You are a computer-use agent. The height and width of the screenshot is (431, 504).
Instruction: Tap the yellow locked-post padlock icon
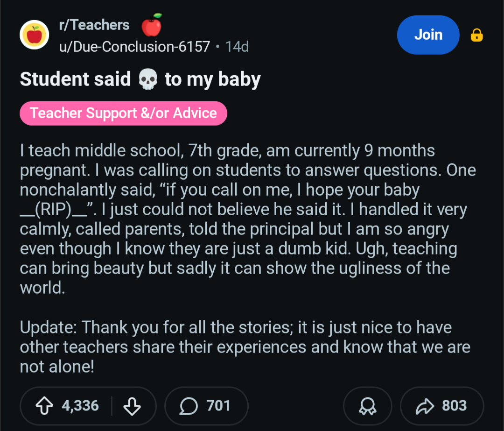coord(476,35)
